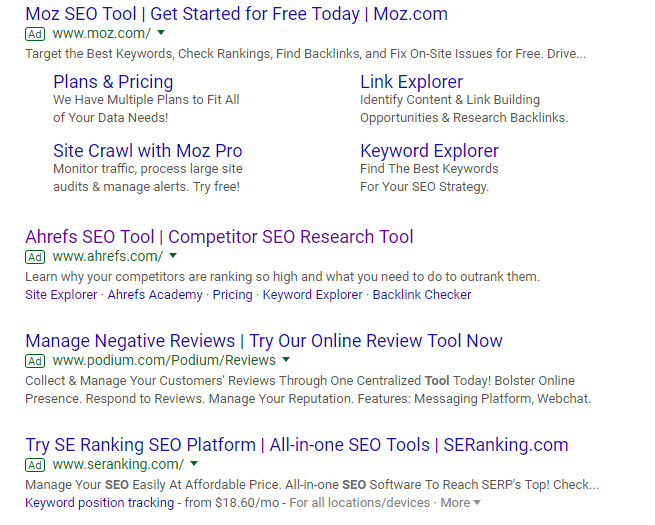Viewport: 655px width, 525px height.
Task: Expand the dropdown arrow beside www.seranking.com/
Action: pyautogui.click(x=194, y=464)
